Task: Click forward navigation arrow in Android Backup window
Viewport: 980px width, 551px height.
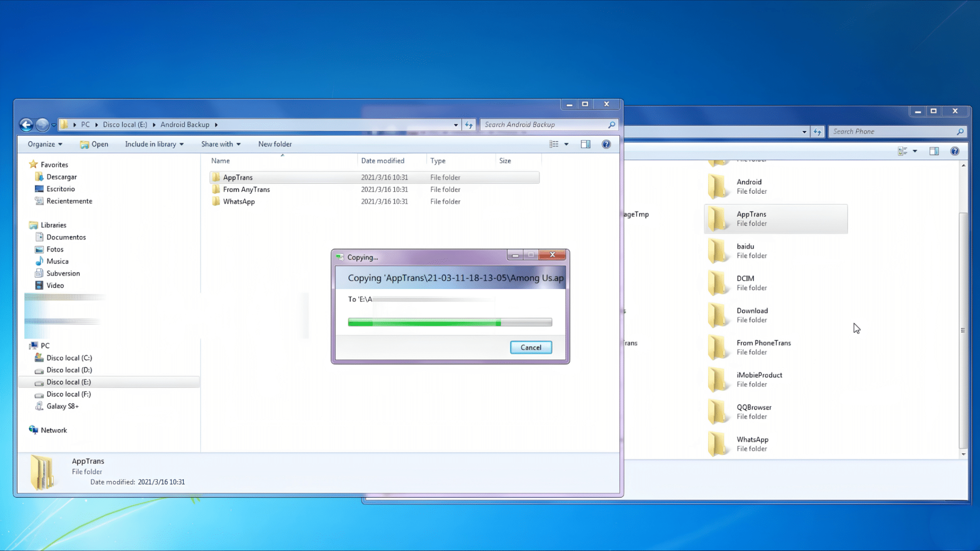Action: point(43,125)
